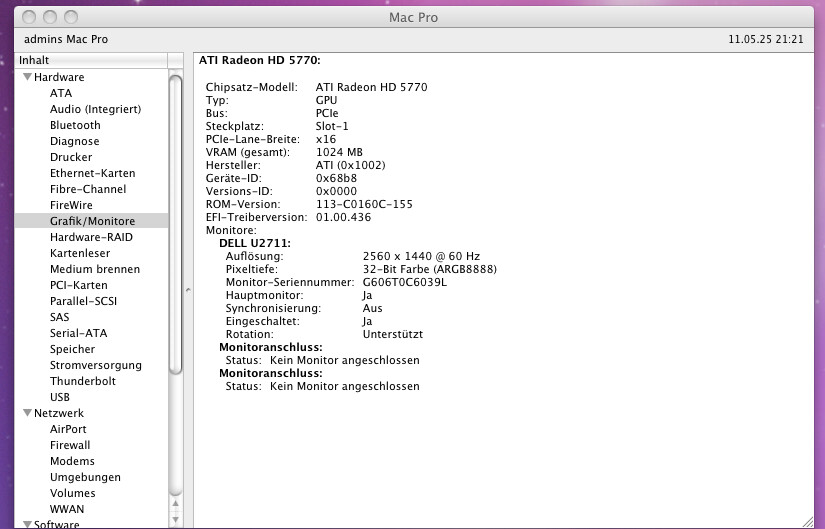Click the sidebar scrollbar thumb
This screenshot has height=529, width=825.
(x=176, y=224)
